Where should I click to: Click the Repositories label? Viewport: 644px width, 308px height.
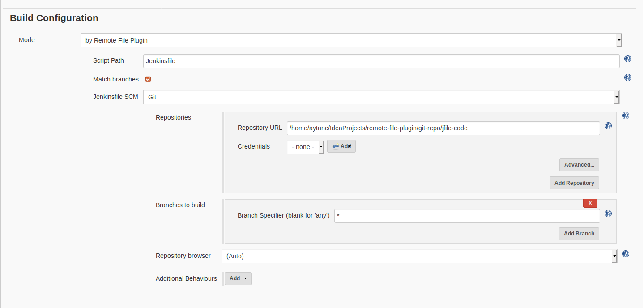pyautogui.click(x=173, y=117)
